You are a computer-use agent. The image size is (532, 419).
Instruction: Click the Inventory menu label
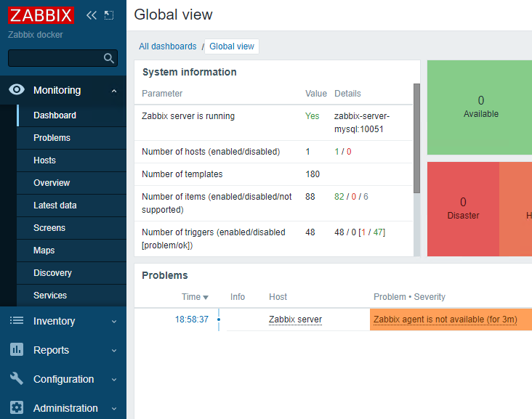(54, 321)
